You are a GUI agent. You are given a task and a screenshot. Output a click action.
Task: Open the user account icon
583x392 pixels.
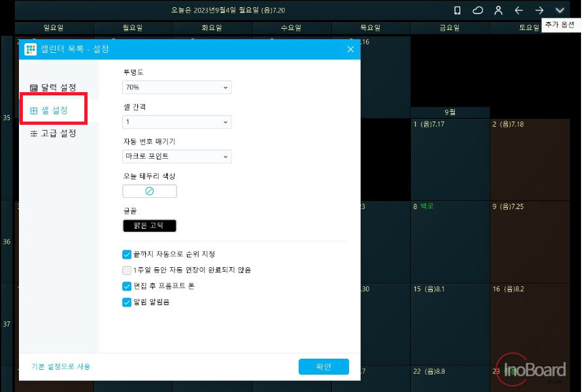click(498, 10)
